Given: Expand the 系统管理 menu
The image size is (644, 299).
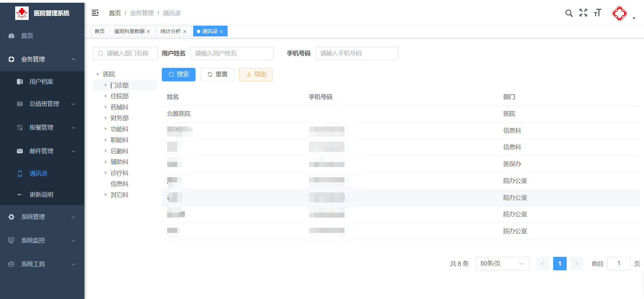Looking at the screenshot, I should pyautogui.click(x=33, y=217).
